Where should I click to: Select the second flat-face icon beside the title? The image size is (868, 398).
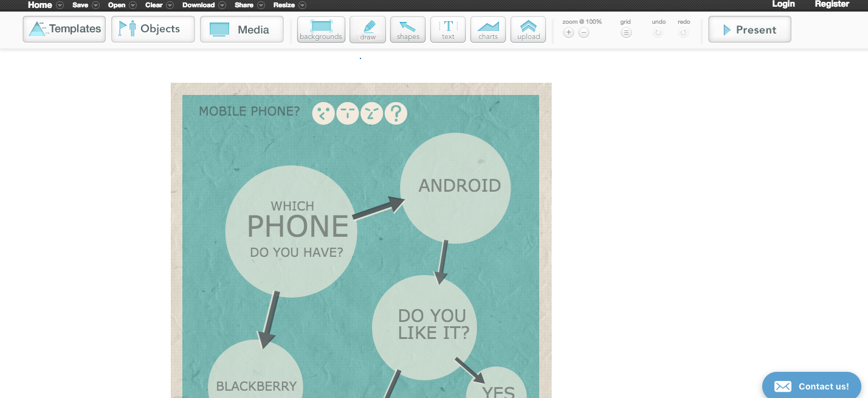coord(347,113)
